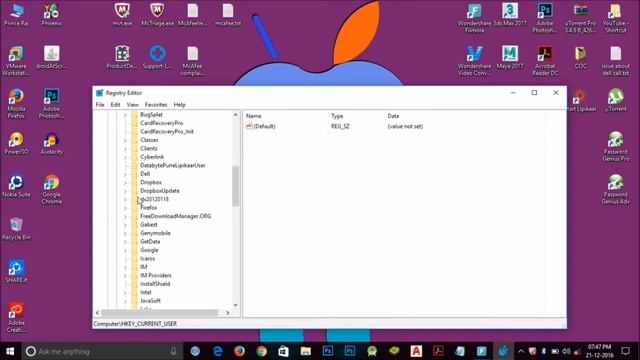Select the InstallShield key

155,284
